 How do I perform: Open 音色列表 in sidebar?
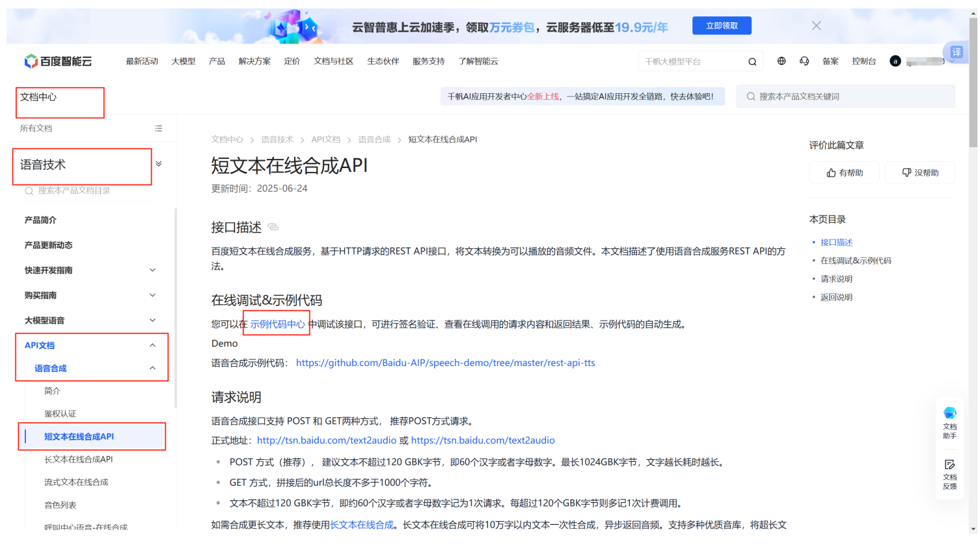(60, 505)
